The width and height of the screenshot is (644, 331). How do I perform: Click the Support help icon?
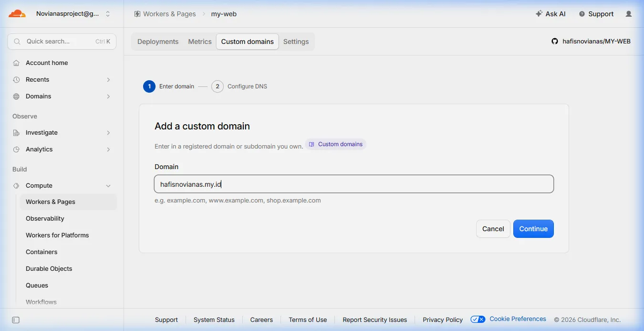pos(582,14)
